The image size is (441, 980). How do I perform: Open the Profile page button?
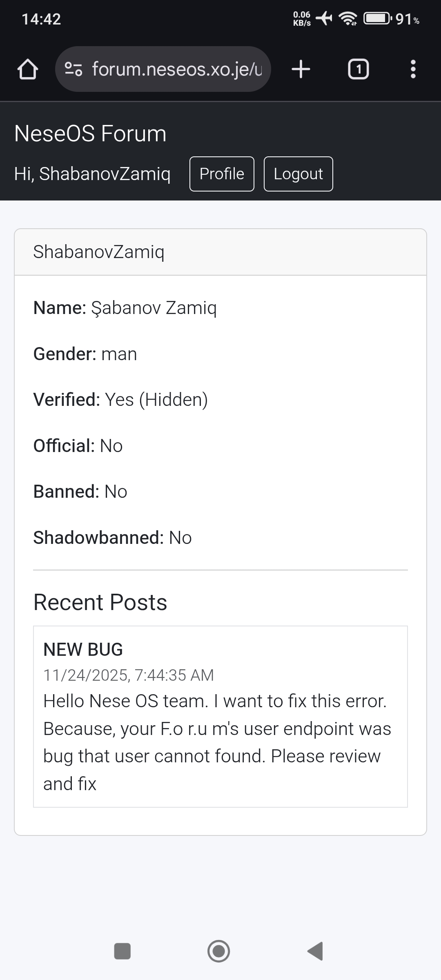point(222,174)
